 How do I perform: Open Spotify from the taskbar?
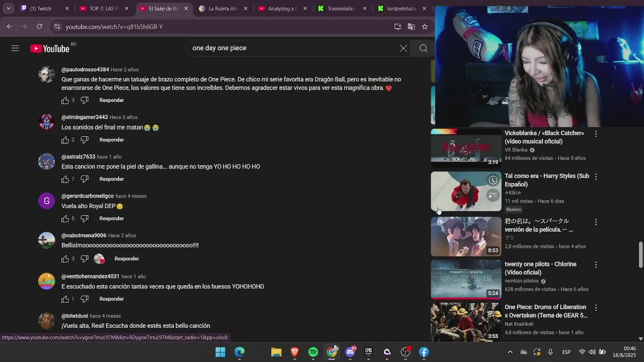[313, 352]
